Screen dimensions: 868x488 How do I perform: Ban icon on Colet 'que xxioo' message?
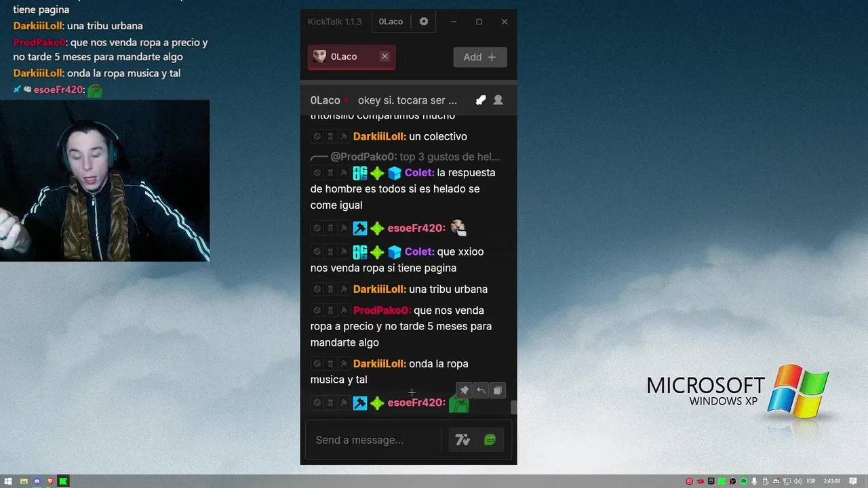tap(317, 251)
